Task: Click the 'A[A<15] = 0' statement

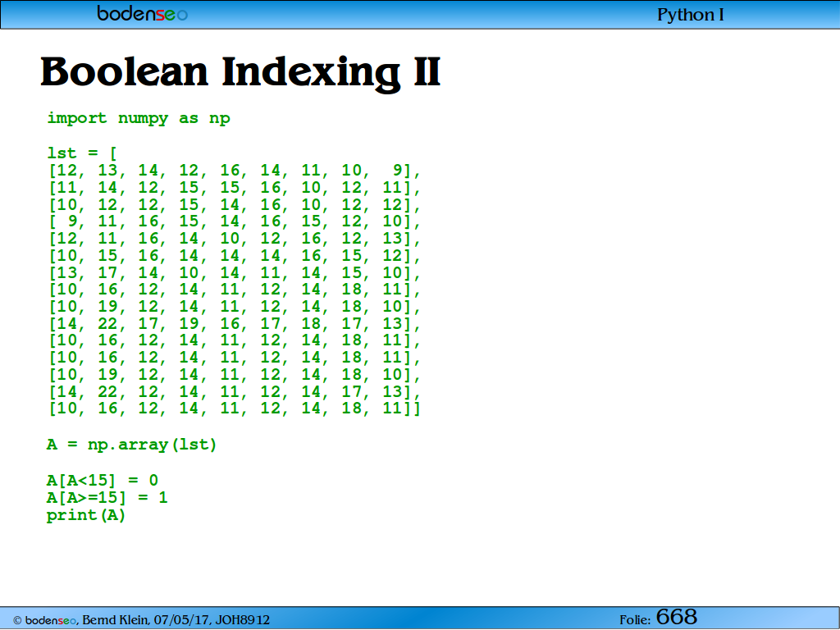Action: tap(103, 481)
